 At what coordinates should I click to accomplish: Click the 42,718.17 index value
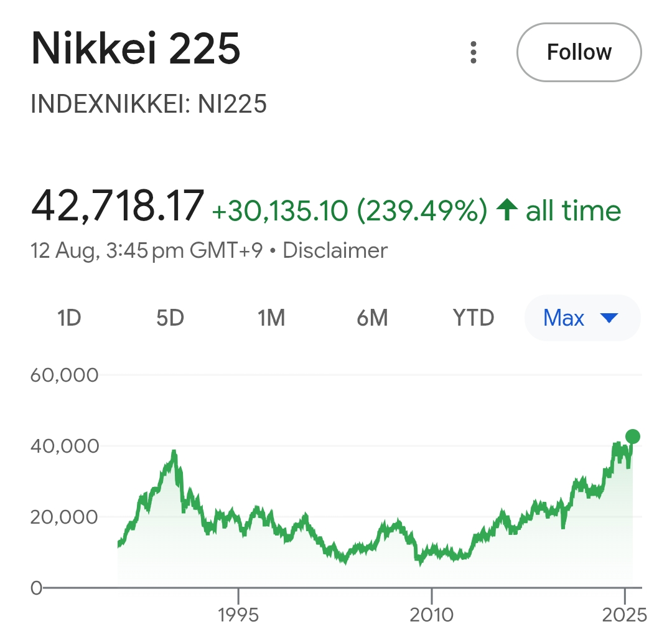point(118,206)
